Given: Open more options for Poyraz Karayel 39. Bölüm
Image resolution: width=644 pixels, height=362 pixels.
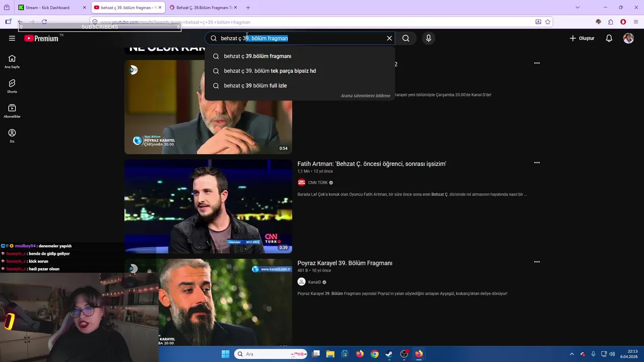Looking at the screenshot, I should point(537,262).
